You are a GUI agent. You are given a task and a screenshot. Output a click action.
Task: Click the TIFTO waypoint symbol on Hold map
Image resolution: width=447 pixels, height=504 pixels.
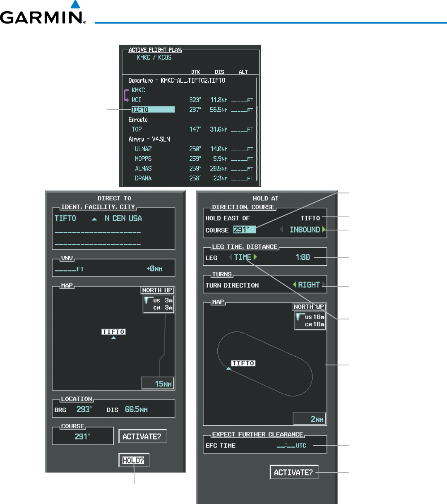coord(228,368)
